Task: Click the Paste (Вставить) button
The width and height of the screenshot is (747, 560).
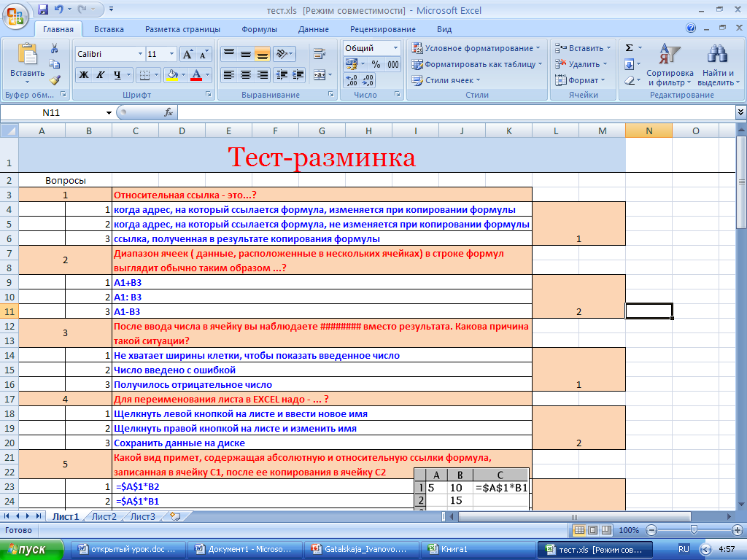Action: pos(27,63)
